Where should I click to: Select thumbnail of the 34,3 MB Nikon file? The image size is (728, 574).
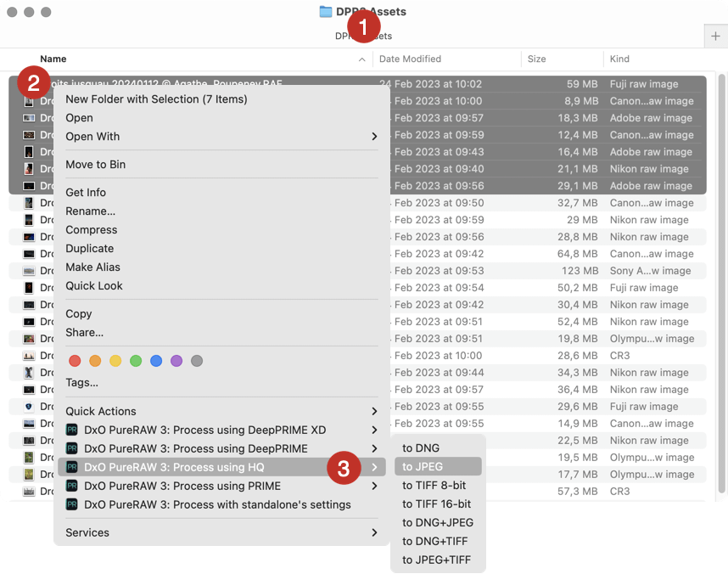29,372
